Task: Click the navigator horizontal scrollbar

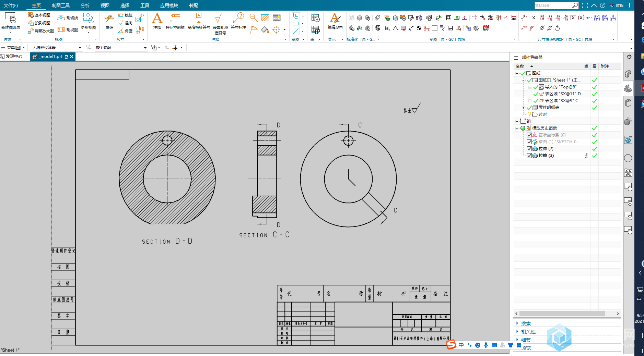Action: click(562, 314)
